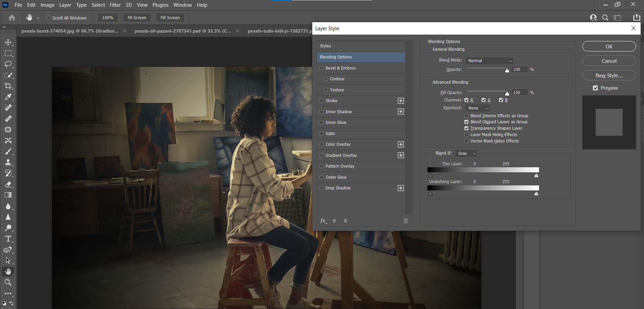This screenshot has width=644, height=309.
Task: Open the Knockout dropdown
Action: click(477, 108)
